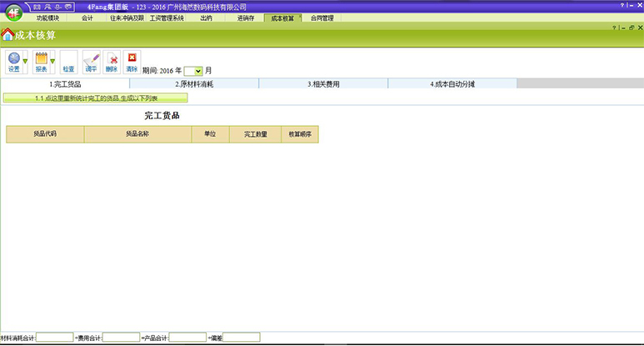Click the 设置 (Settings) toolbar icon

[13, 59]
